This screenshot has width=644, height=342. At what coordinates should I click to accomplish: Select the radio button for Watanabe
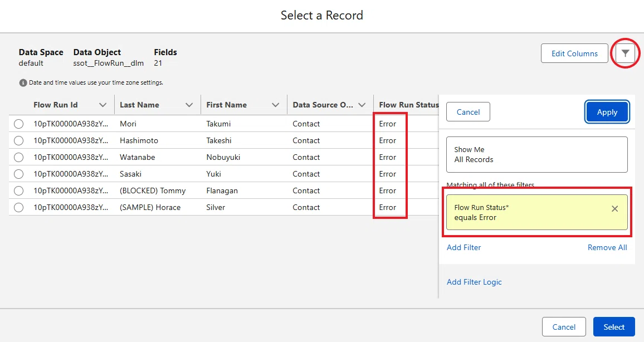tap(18, 157)
